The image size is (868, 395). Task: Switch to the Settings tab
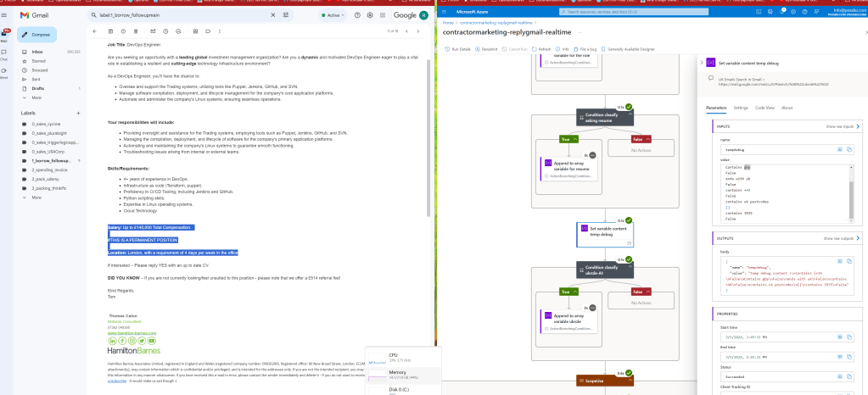[x=741, y=108]
